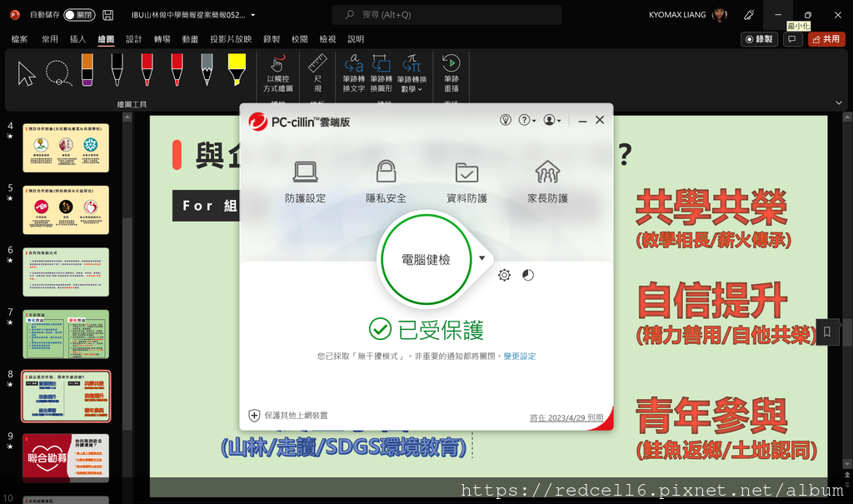Open 隱私安全 in PC-cillin
Viewport: 853px width, 504px height.
(386, 182)
